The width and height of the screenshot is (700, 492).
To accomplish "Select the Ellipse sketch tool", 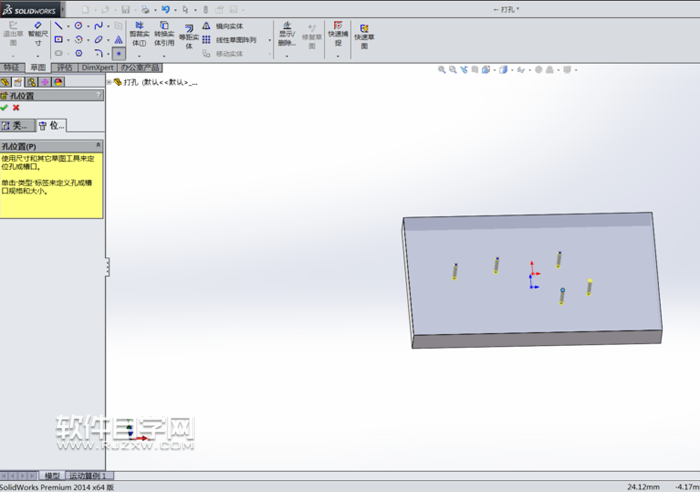I will tap(99, 40).
